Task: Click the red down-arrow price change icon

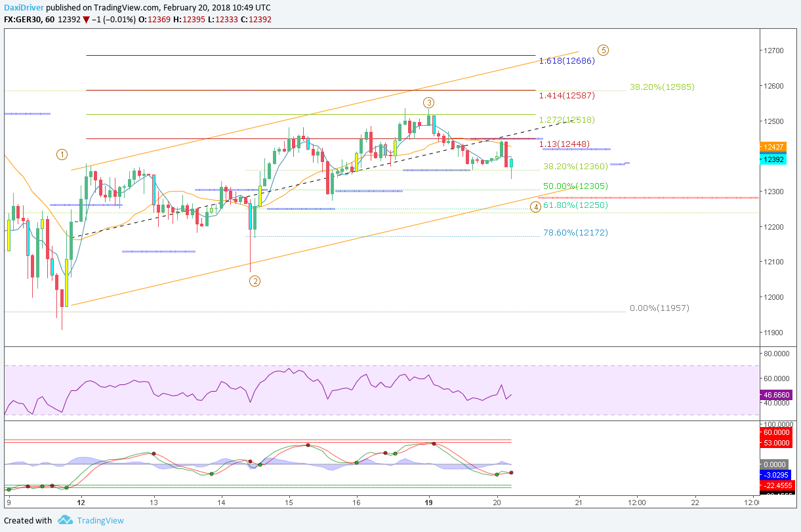Action: tap(87, 20)
